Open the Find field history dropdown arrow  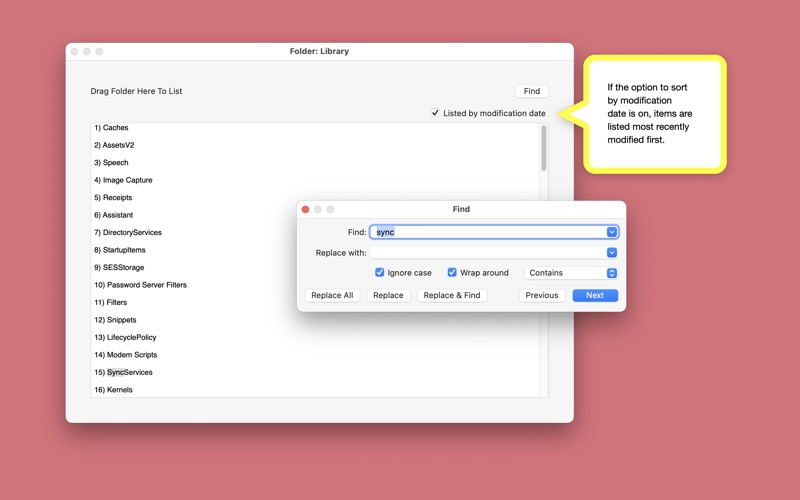coord(612,232)
